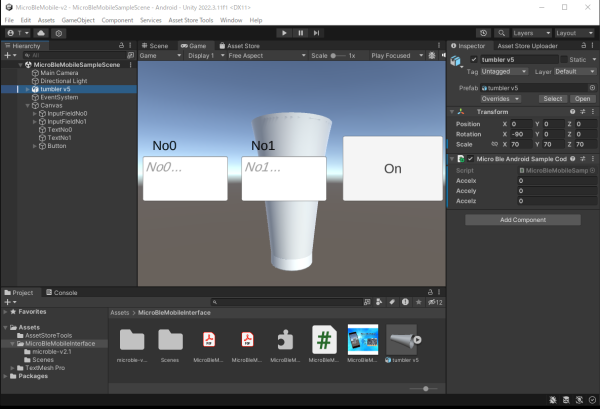
Task: Disable the Micro Ble Android Sample component
Action: point(471,159)
